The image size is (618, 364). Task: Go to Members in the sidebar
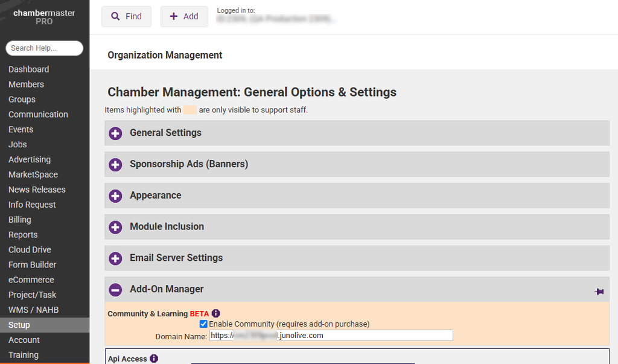pyautogui.click(x=26, y=85)
